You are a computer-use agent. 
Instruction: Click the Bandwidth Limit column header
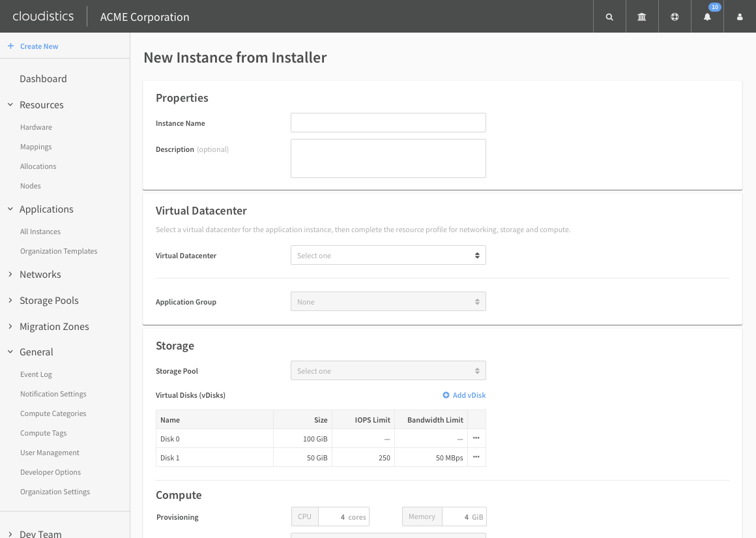(431, 420)
